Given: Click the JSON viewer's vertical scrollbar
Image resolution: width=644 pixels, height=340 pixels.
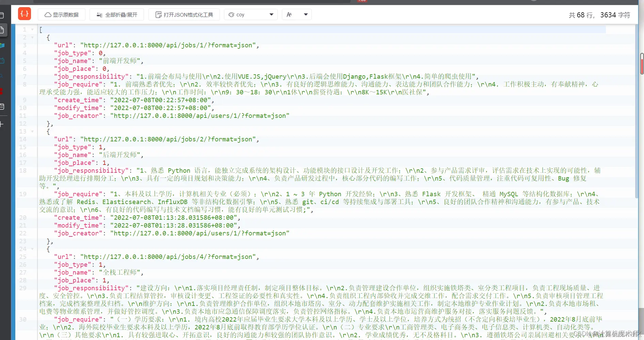Looking at the screenshot, I should click(x=636, y=111).
